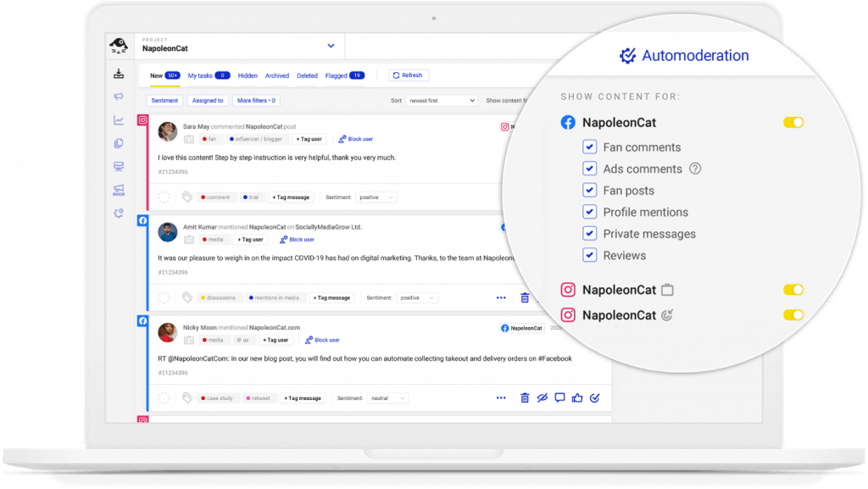Mark Nicky Moon's message done with the check icon
868x489 pixels.
(595, 397)
